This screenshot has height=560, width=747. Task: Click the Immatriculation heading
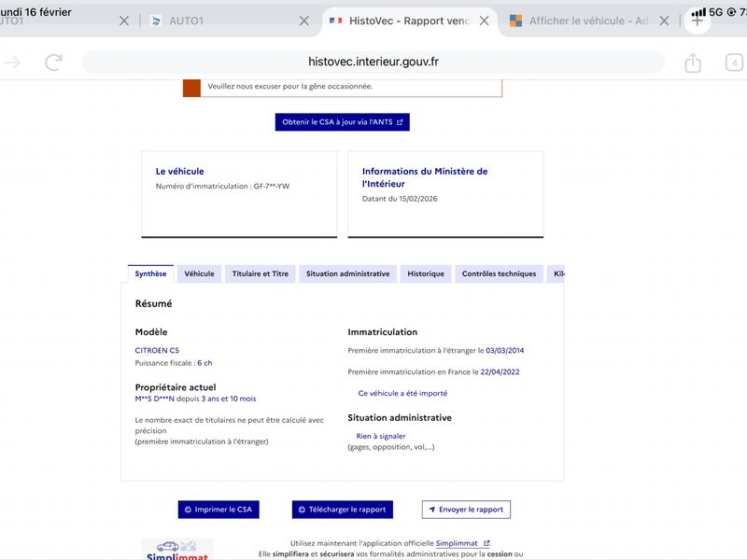pyautogui.click(x=383, y=332)
